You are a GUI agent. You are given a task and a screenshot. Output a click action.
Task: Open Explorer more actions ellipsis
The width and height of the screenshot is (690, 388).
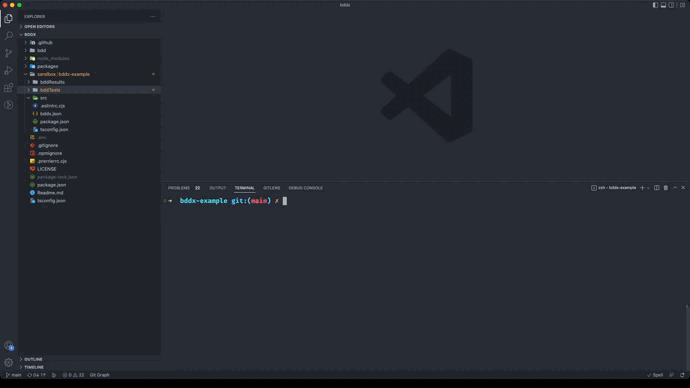152,17
